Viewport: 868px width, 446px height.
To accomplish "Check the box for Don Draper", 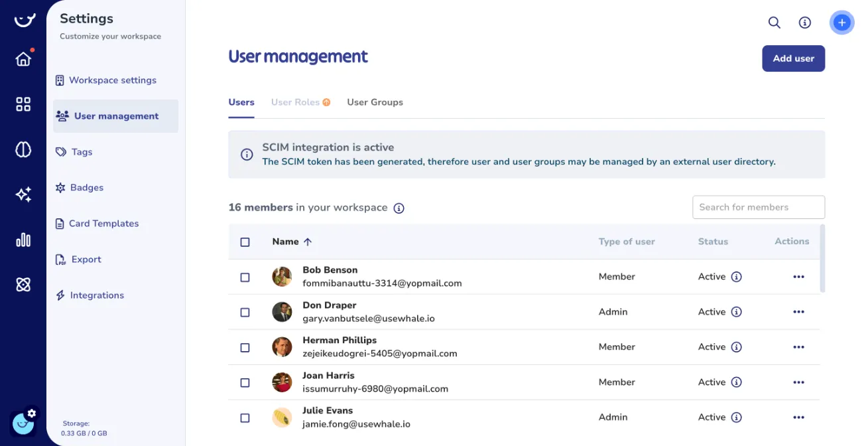I will pos(245,313).
